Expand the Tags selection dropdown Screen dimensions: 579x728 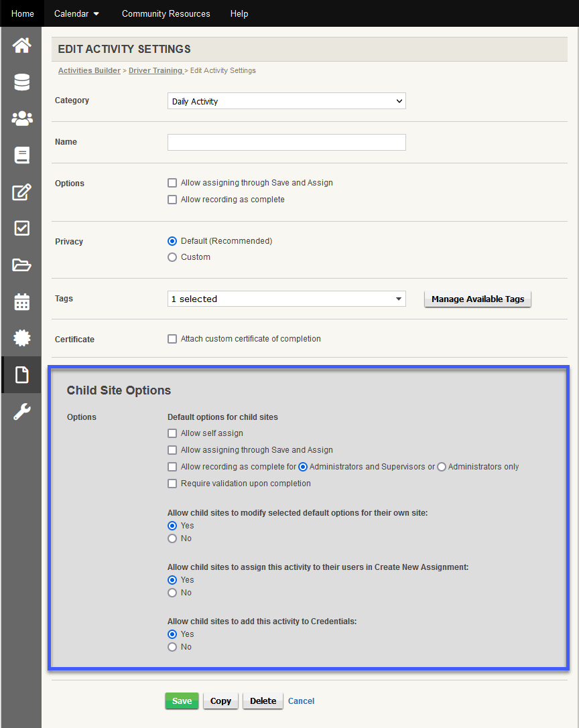286,299
